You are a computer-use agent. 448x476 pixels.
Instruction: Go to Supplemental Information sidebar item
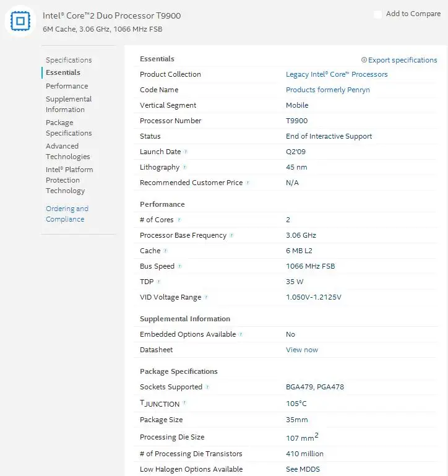tap(69, 104)
